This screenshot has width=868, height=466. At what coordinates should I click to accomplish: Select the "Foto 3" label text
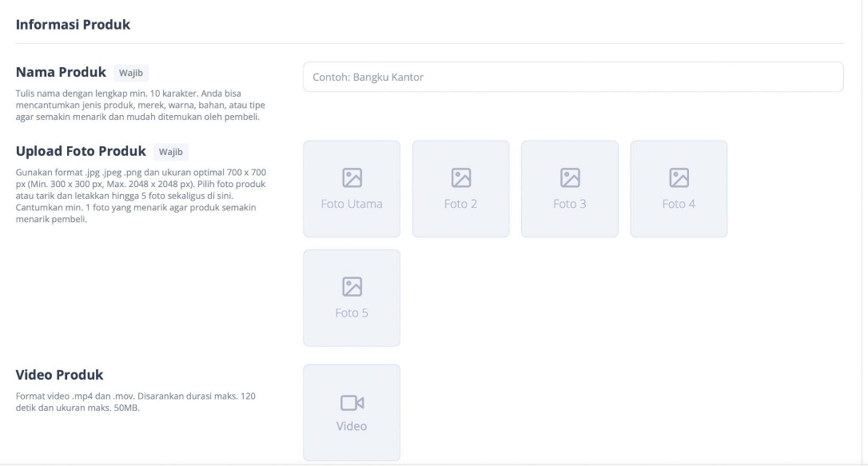pyautogui.click(x=570, y=204)
